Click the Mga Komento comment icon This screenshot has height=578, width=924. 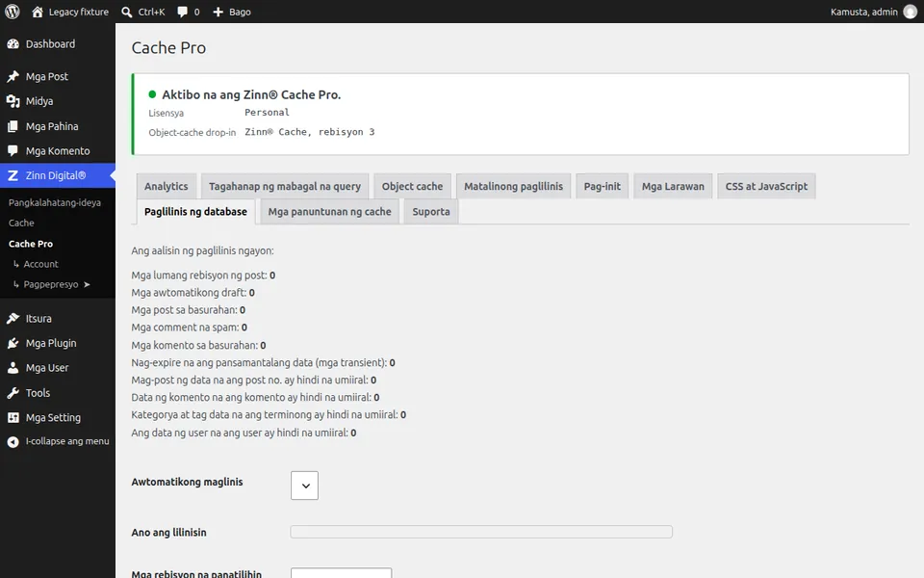(13, 151)
